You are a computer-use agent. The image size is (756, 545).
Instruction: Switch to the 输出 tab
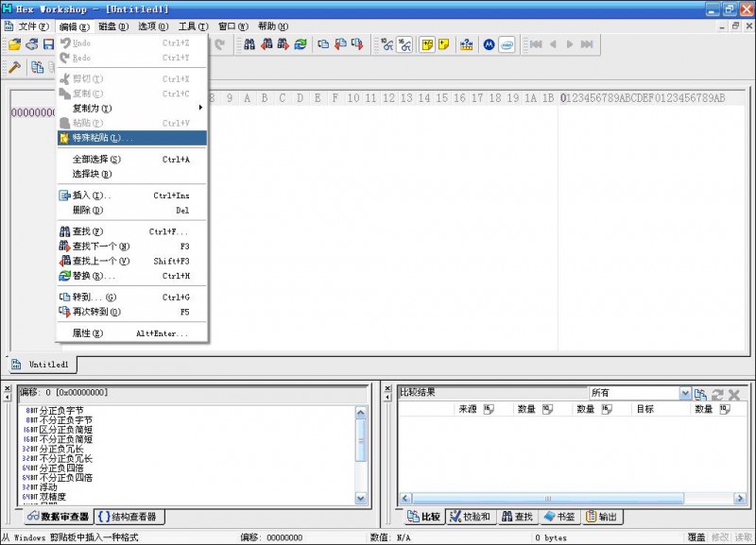pos(602,517)
